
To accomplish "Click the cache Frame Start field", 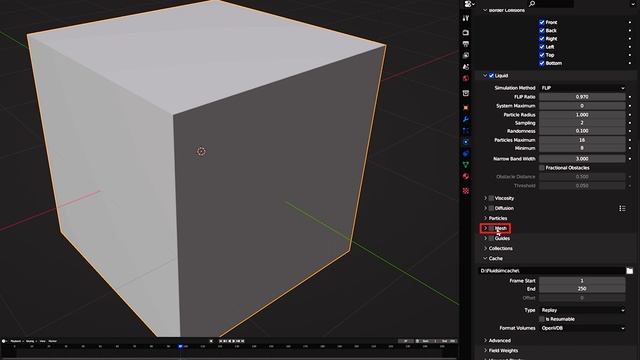I will 582,280.
